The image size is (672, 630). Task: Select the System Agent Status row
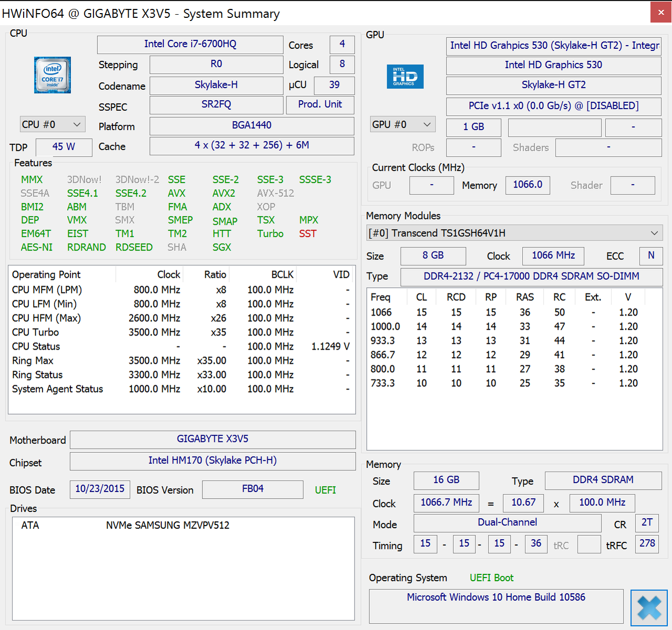[181, 389]
